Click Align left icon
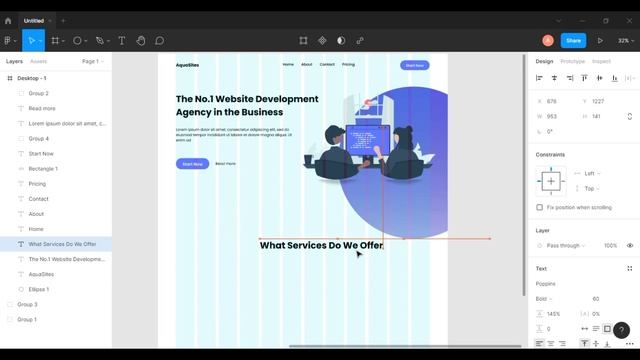 pos(539,78)
